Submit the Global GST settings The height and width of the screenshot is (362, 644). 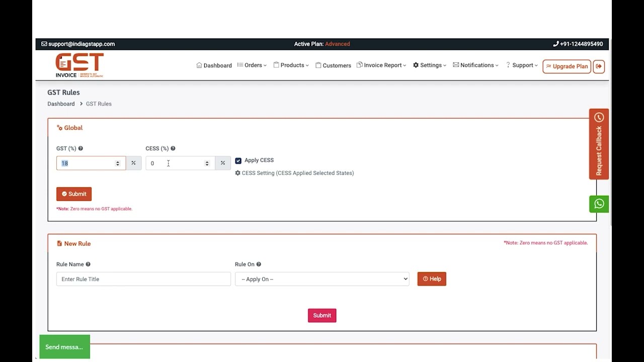point(74,194)
